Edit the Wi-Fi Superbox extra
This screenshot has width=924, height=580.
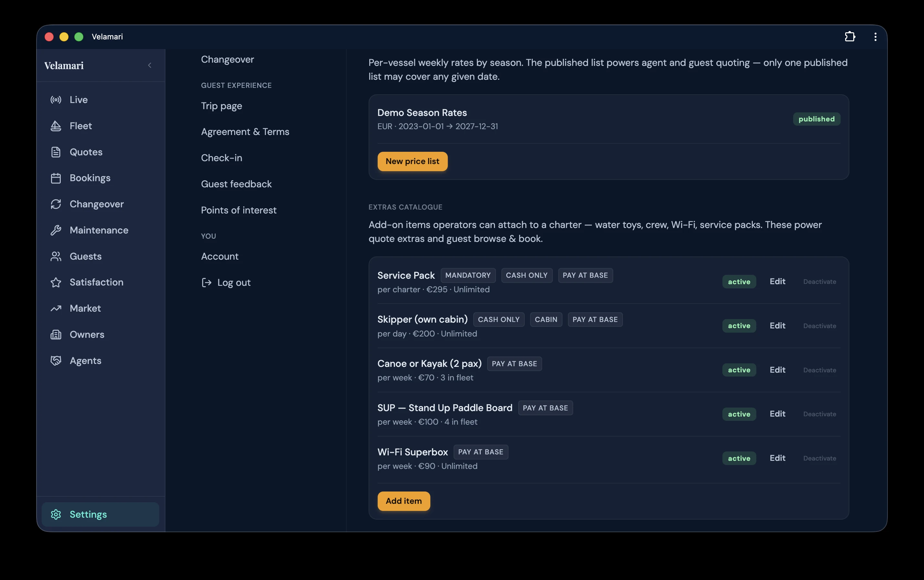777,458
